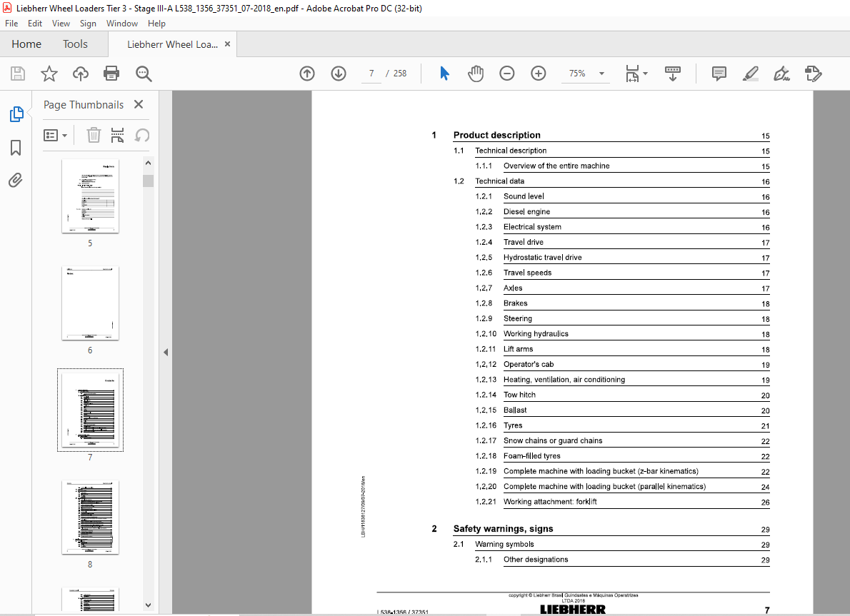This screenshot has height=616, width=850.
Task: Zoom out with minus icon
Action: point(507,74)
